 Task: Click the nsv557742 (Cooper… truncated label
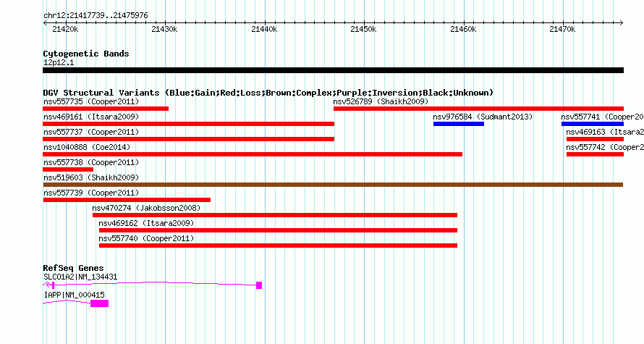pyautogui.click(x=605, y=147)
